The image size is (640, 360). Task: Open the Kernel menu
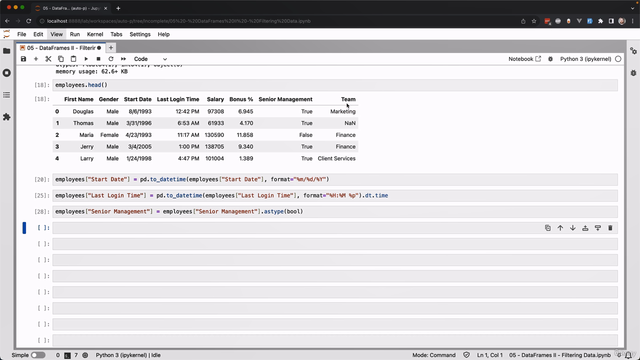click(95, 34)
